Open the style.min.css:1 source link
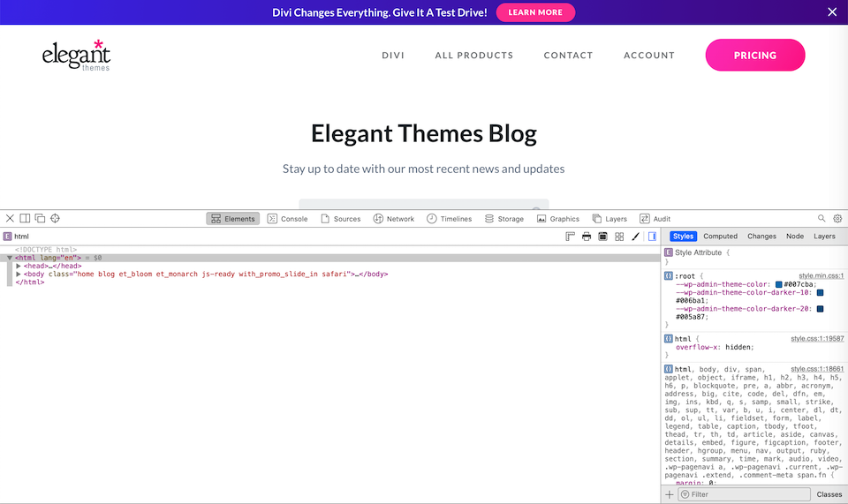Viewport: 848px width, 504px height. [x=821, y=276]
